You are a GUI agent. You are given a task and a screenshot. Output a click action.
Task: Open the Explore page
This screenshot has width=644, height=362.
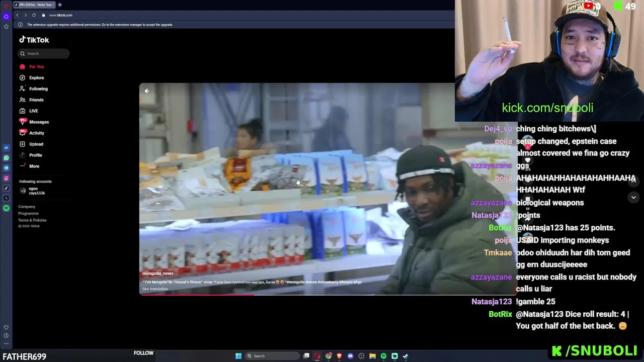click(32, 77)
